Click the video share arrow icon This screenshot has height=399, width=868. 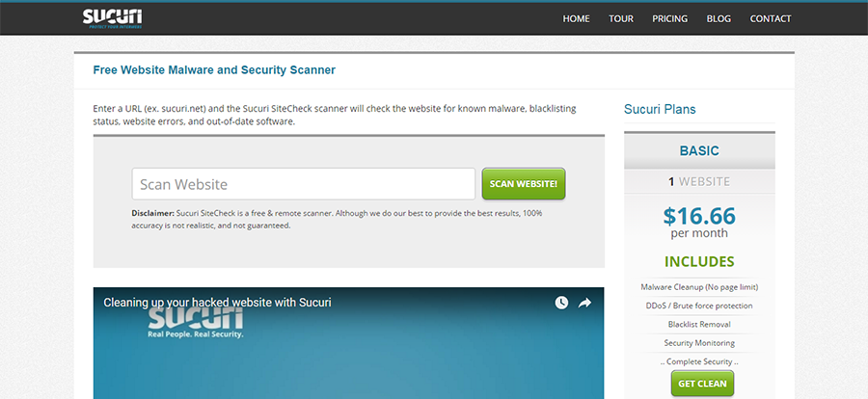(x=584, y=303)
